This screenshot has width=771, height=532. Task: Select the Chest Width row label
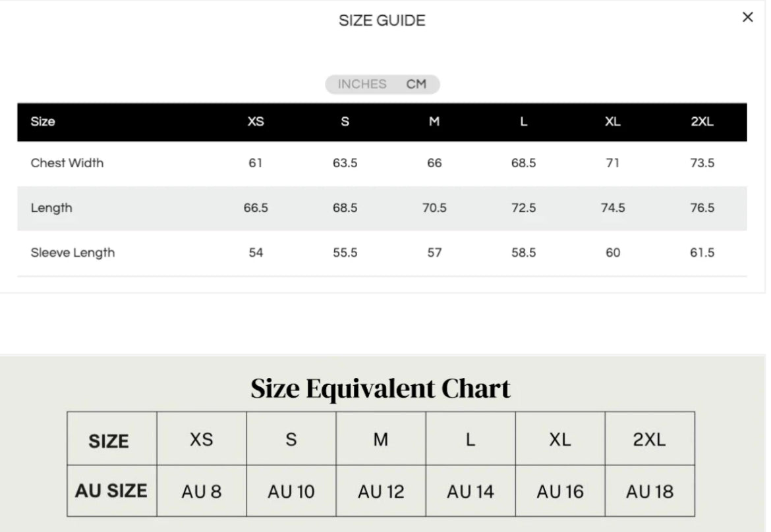[67, 163]
